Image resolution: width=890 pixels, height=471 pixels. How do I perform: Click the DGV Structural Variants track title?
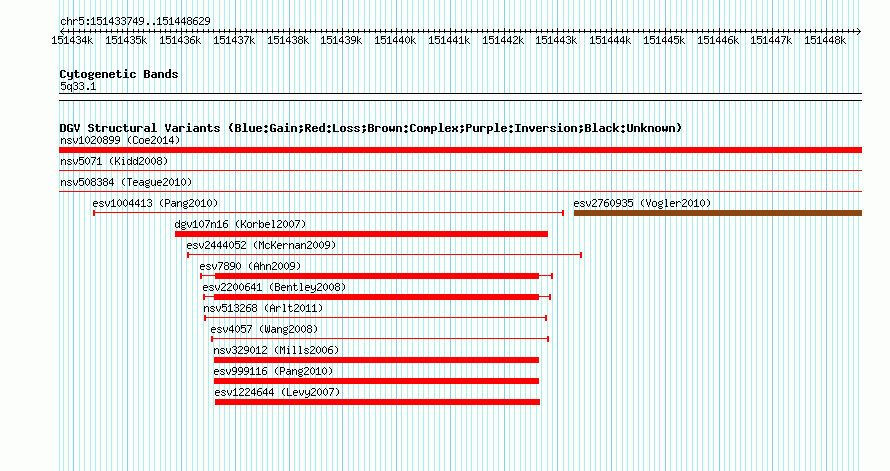click(x=371, y=128)
